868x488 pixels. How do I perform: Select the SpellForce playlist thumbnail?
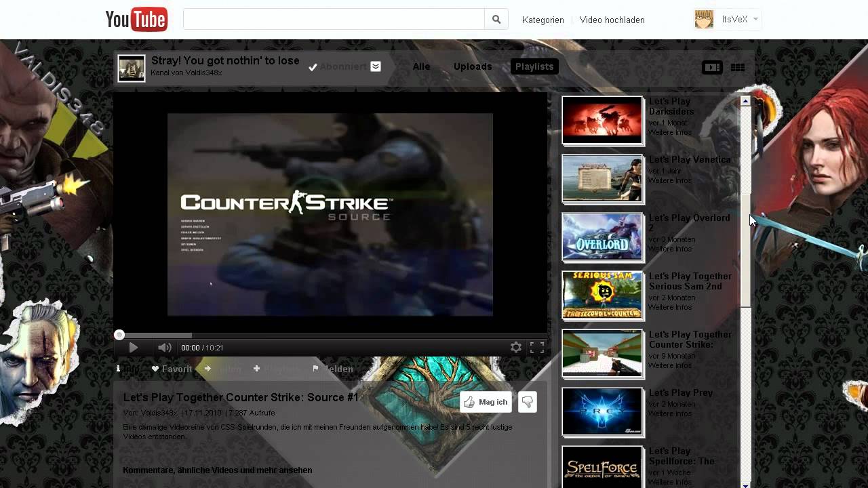(x=602, y=466)
